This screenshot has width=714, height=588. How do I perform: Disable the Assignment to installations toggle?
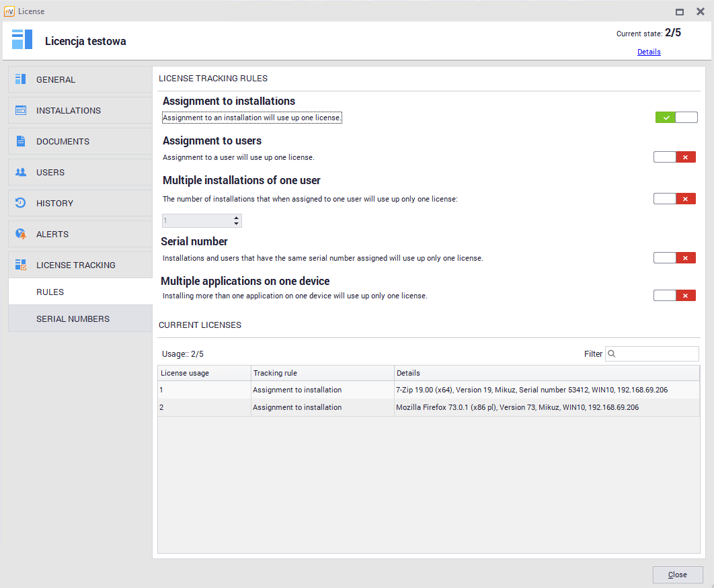pyautogui.click(x=676, y=118)
